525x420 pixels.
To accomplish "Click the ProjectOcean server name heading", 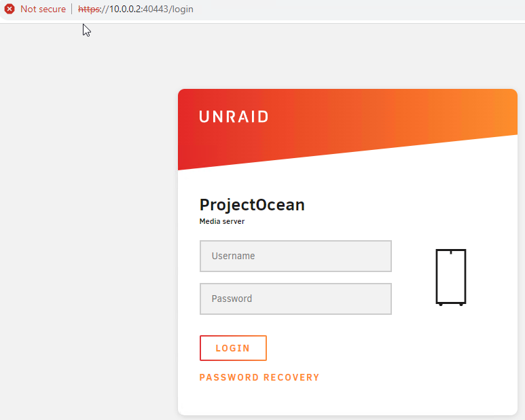I will pos(252,204).
